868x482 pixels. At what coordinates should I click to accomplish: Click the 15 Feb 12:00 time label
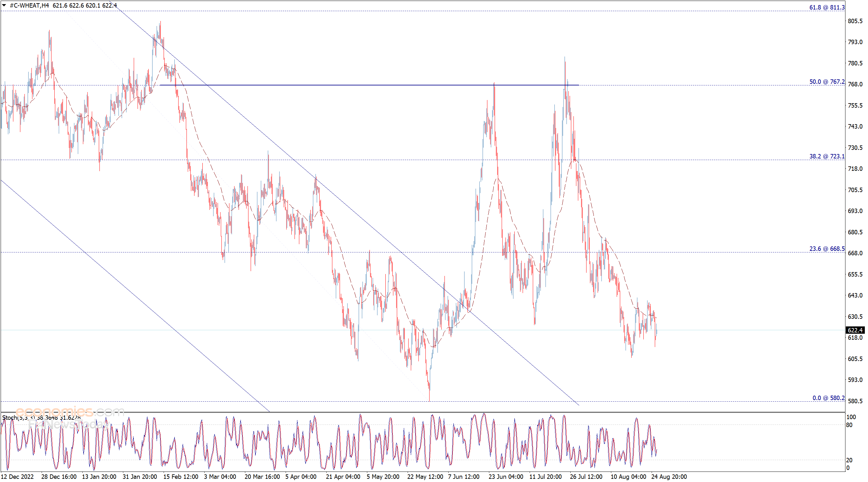pyautogui.click(x=180, y=477)
